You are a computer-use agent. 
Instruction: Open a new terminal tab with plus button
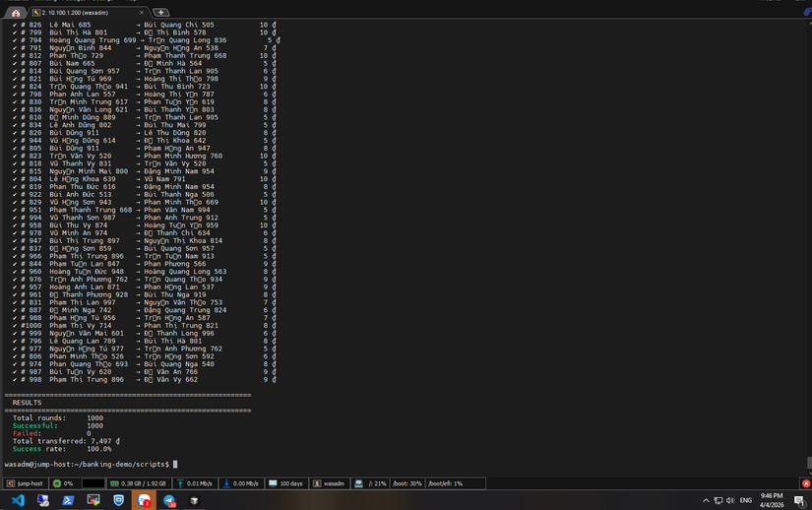click(x=161, y=13)
